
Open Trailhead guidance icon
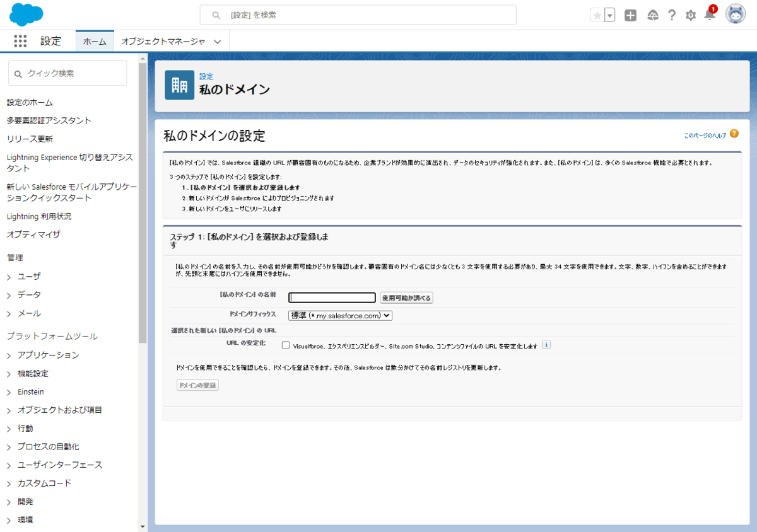point(653,15)
